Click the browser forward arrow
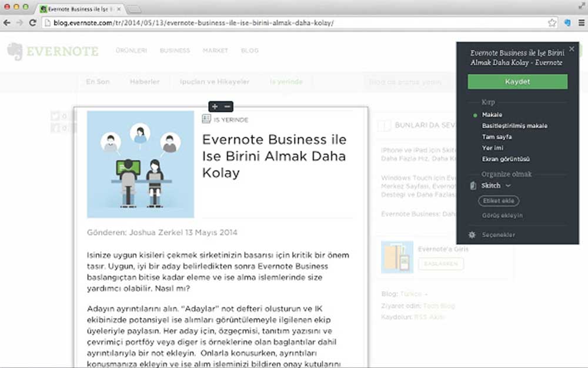 click(x=19, y=23)
